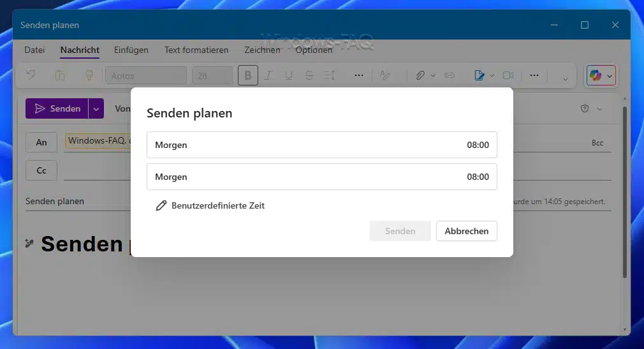Image resolution: width=644 pixels, height=349 pixels.
Task: Toggle strikethrough formatting
Action: click(309, 75)
